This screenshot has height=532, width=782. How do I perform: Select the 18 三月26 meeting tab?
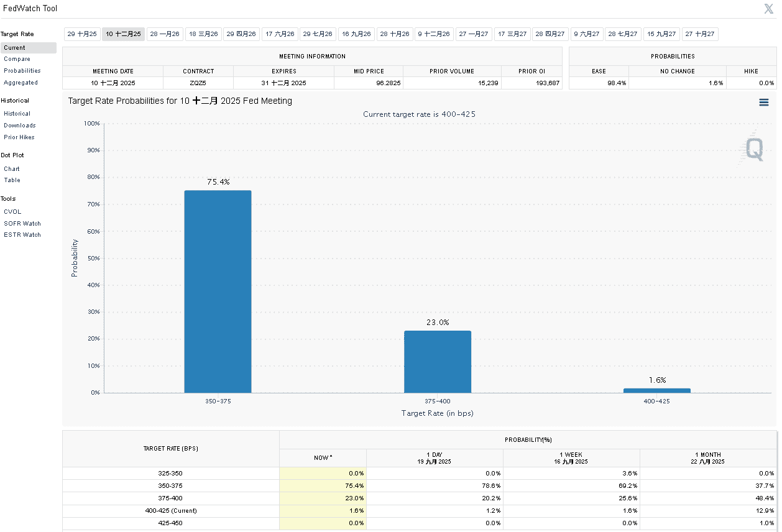click(203, 34)
